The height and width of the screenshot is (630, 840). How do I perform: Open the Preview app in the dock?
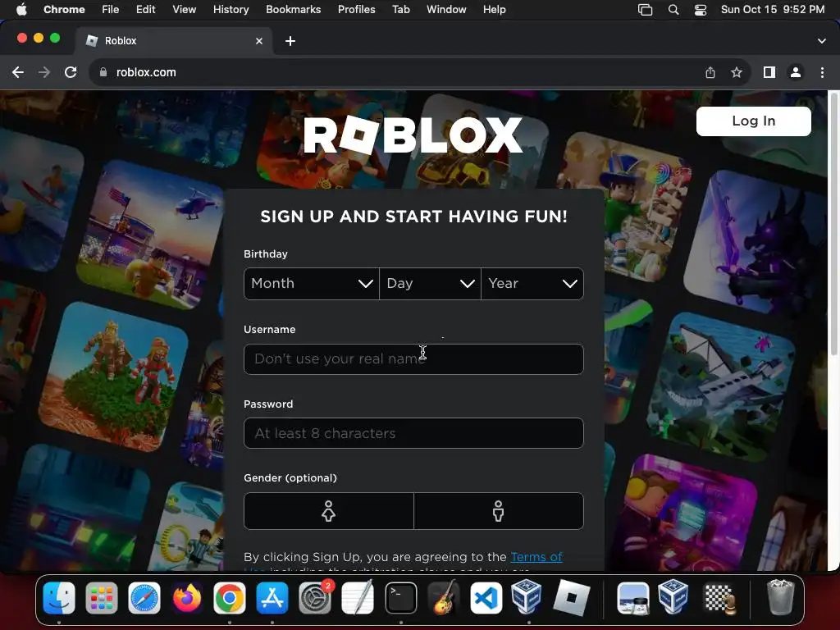tap(633, 598)
